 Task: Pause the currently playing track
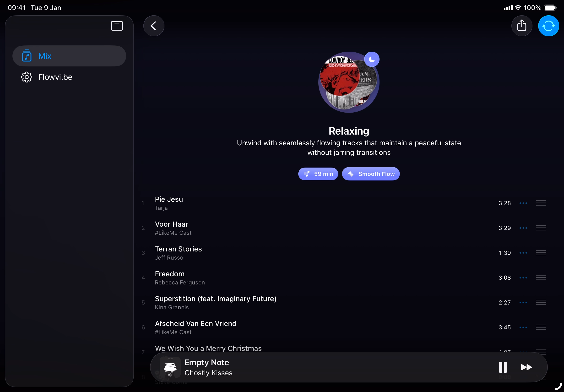pos(503,367)
